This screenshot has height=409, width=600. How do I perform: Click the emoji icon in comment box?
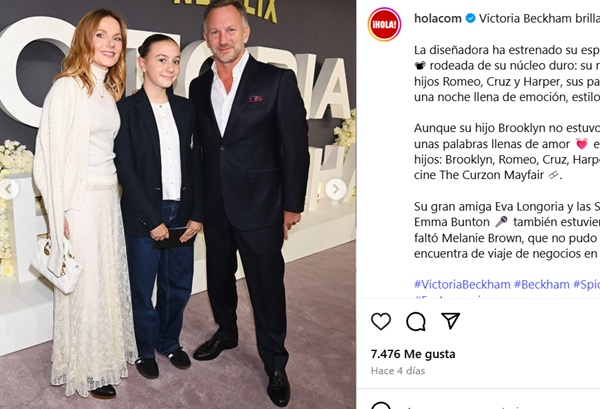381,406
